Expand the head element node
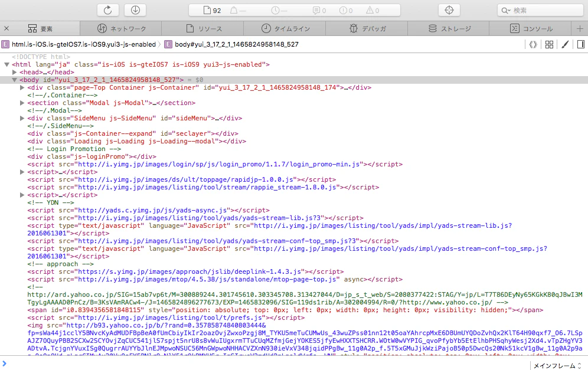Image resolution: width=588 pixels, height=370 pixels. (x=14, y=72)
